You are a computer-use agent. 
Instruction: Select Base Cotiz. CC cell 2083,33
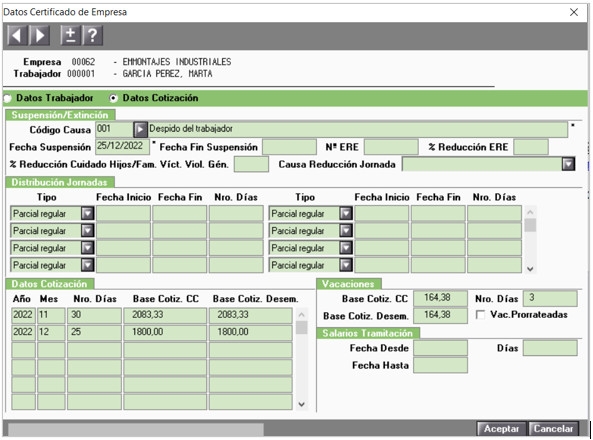point(165,315)
